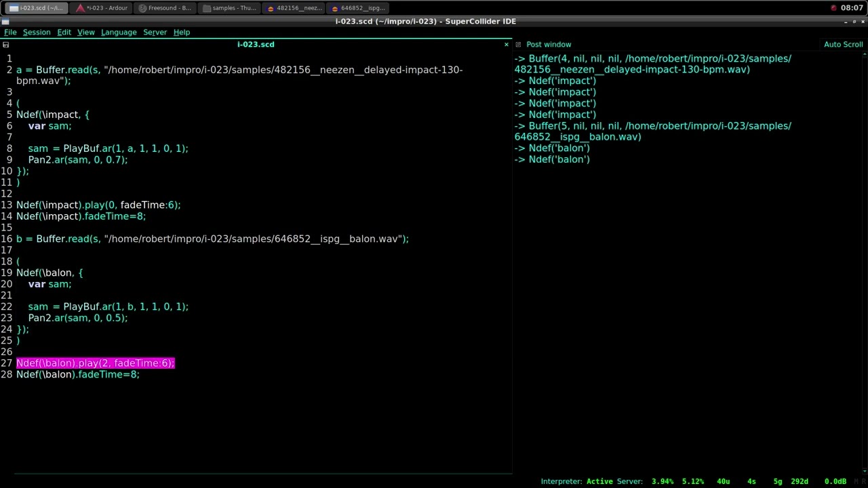Screen dimensions: 868x488
Task: Select the i-023.scd editor tab
Action: (256, 45)
